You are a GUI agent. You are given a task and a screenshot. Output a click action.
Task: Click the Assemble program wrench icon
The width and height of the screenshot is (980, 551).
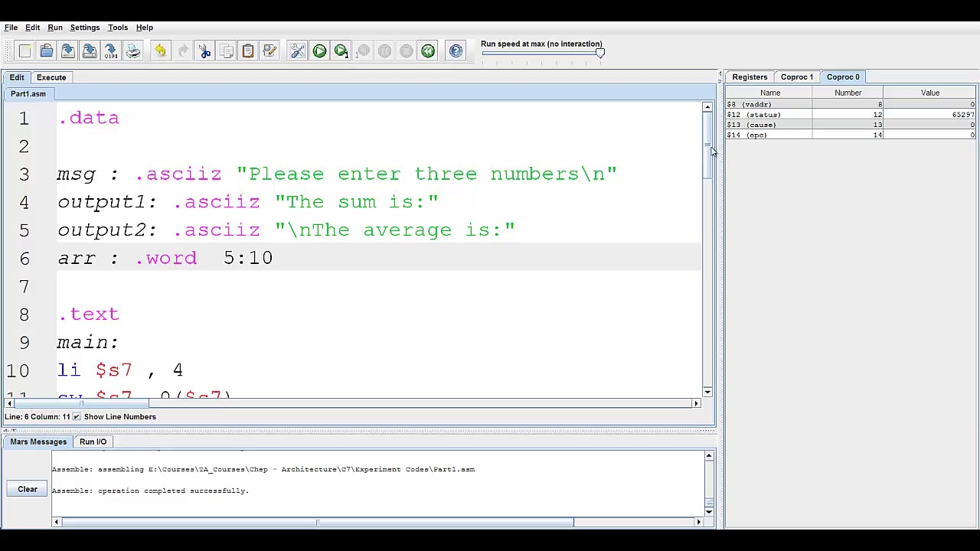coord(298,51)
